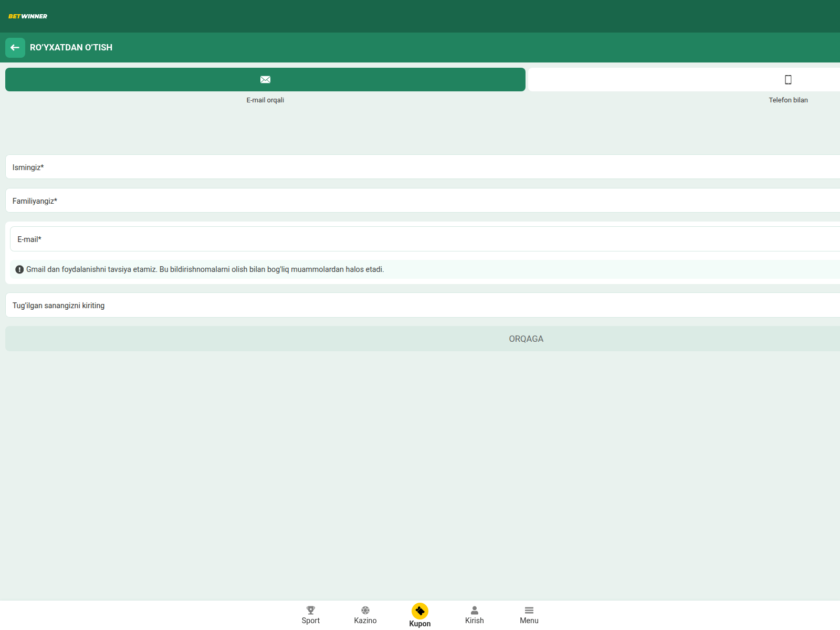This screenshot has height=630, width=840.
Task: Open Kazino from bottom navigation
Action: (365, 615)
